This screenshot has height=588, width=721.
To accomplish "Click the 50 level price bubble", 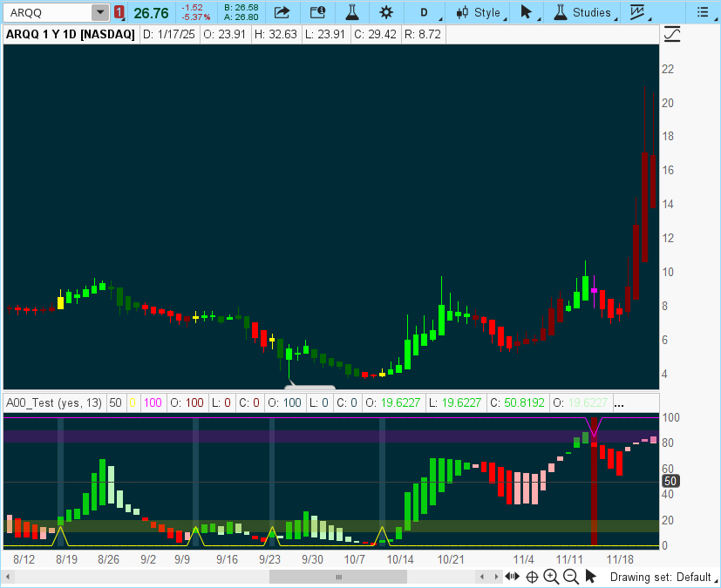I will [670, 481].
